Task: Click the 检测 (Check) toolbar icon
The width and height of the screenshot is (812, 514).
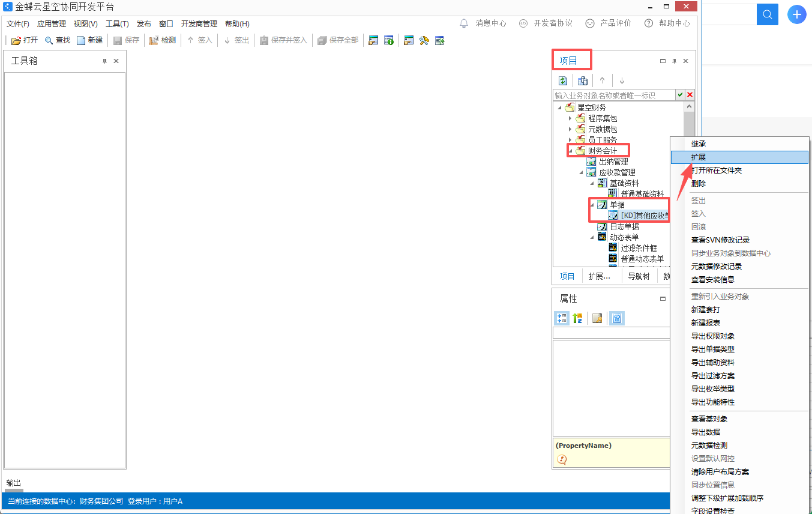Action: click(x=154, y=41)
